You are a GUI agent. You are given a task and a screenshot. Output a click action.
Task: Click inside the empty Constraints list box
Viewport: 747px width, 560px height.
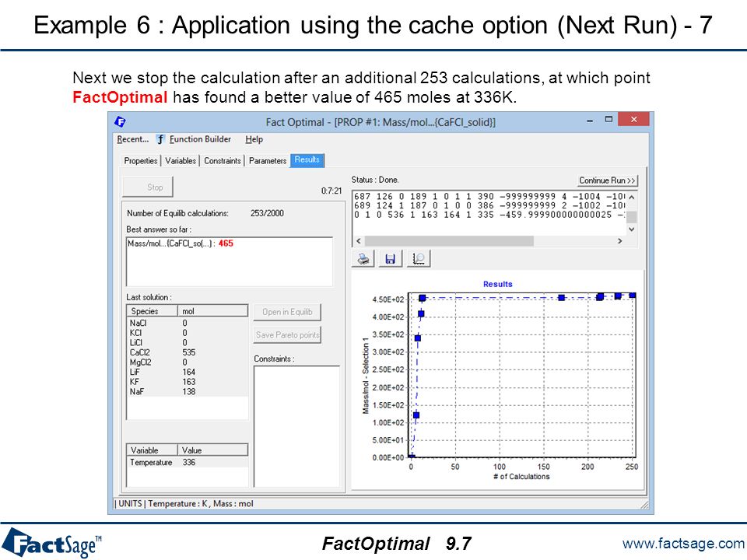(x=296, y=426)
